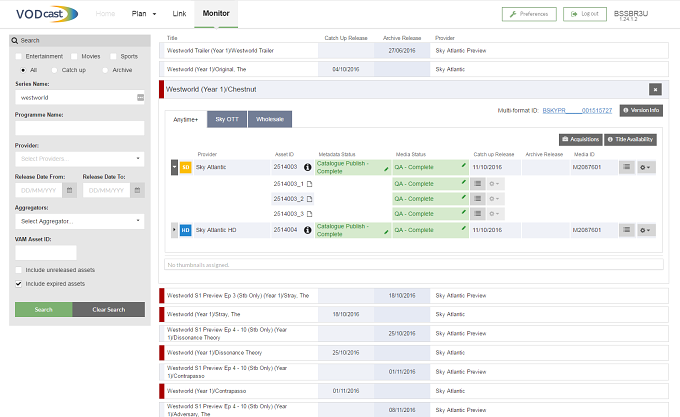Open list icon for 2514003_2 row
Screen dimensions: 680x417
click(477, 199)
